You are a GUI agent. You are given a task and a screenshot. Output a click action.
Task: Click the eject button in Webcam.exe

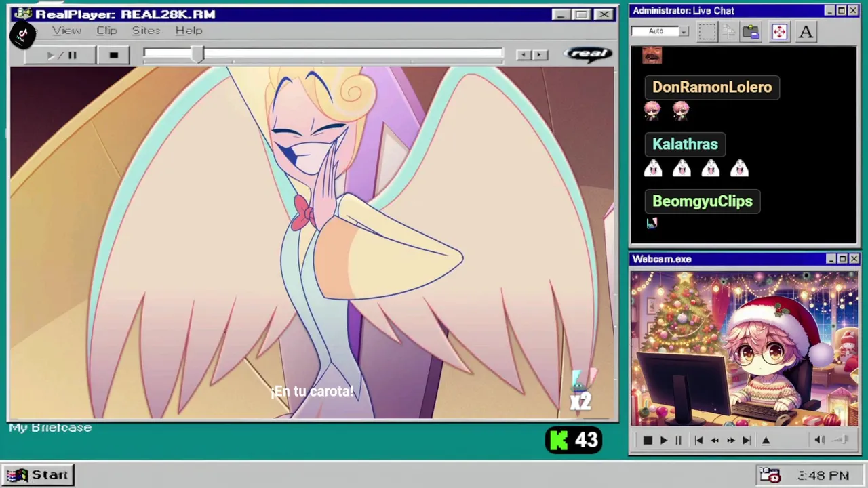pyautogui.click(x=766, y=441)
